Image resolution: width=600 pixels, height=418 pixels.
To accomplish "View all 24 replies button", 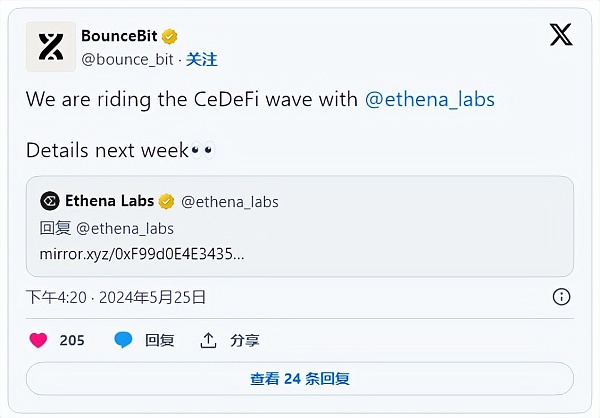I will coord(300,378).
